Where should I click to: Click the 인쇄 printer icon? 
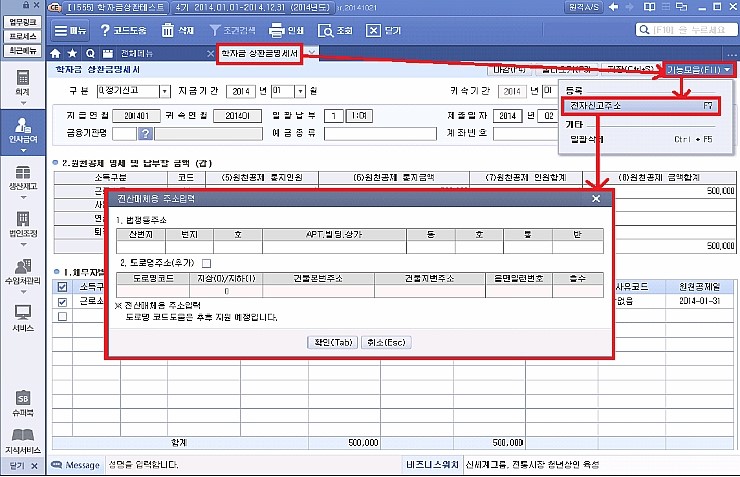click(x=276, y=30)
